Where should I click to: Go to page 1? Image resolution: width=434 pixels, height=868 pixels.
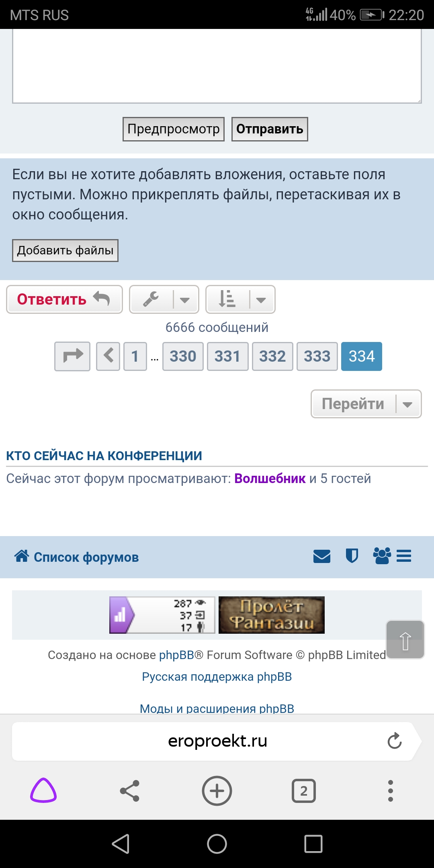135,356
